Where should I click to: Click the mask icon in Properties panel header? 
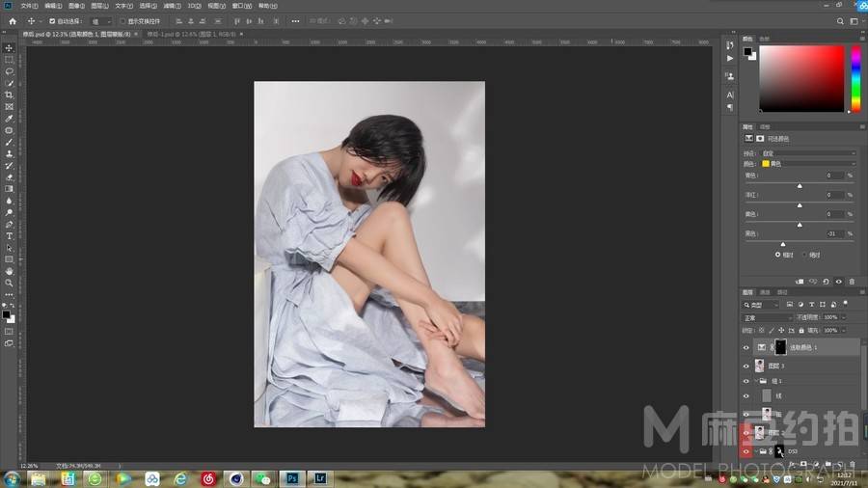tap(760, 138)
